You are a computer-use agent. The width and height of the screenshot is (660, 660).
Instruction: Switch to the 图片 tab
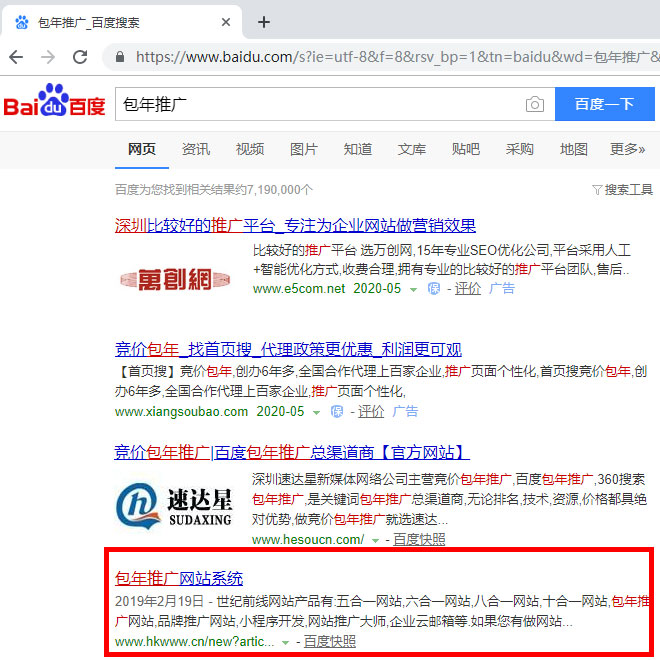(303, 149)
